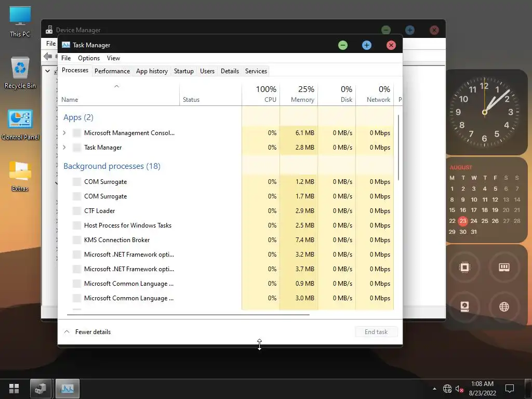Viewport: 532px width, 399px height.
Task: Open Control Panel desktop icon
Action: (20, 125)
